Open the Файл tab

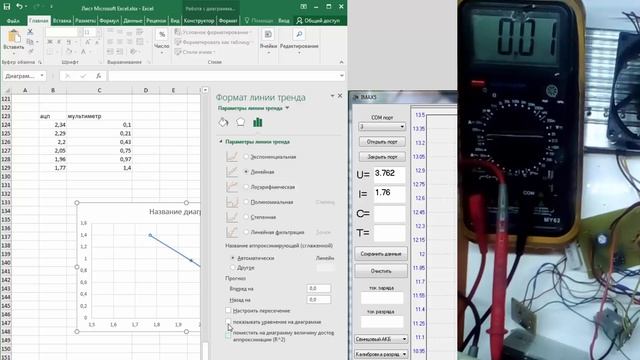(13, 20)
